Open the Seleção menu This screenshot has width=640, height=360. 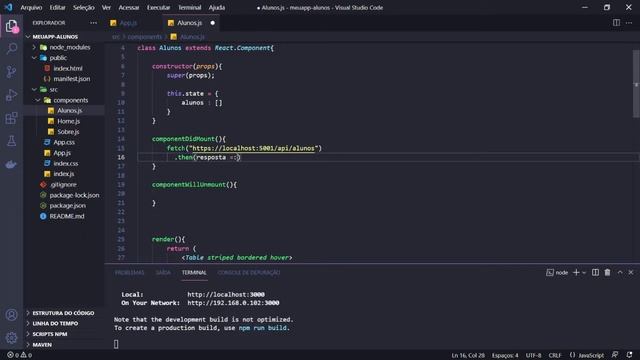[84, 7]
